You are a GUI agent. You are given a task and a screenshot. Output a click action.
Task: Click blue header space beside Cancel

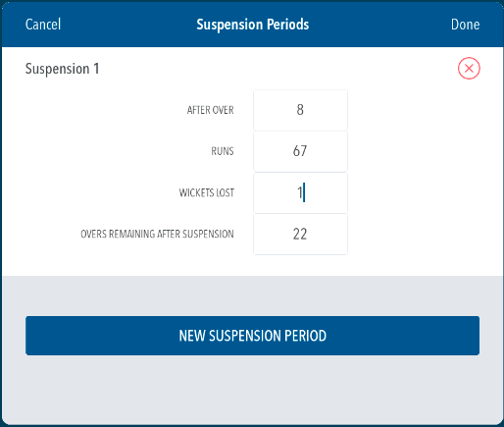127,25
